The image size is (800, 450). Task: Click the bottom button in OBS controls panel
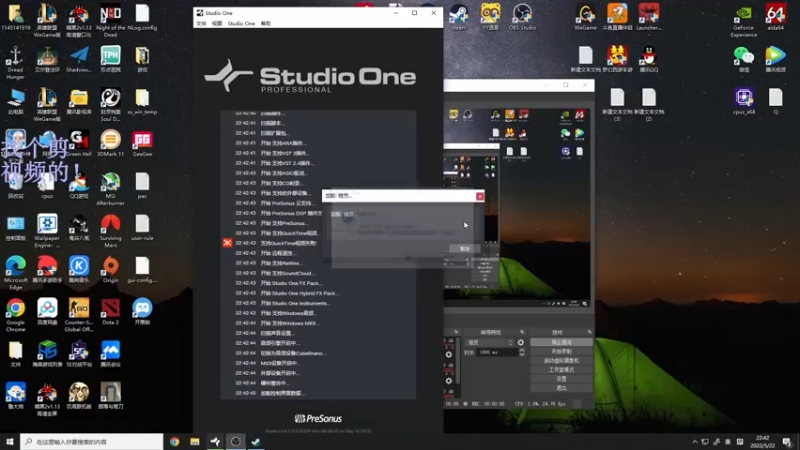tap(561, 388)
